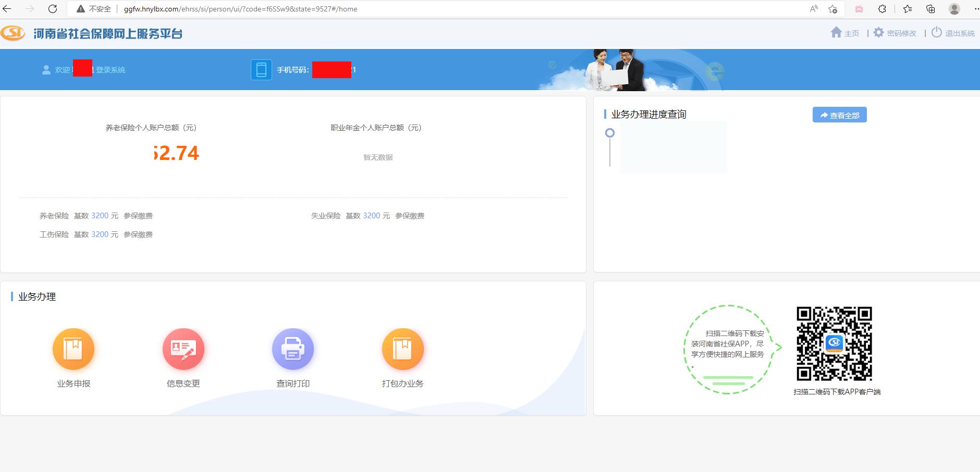Open the browser profile avatar icon

[x=954, y=9]
